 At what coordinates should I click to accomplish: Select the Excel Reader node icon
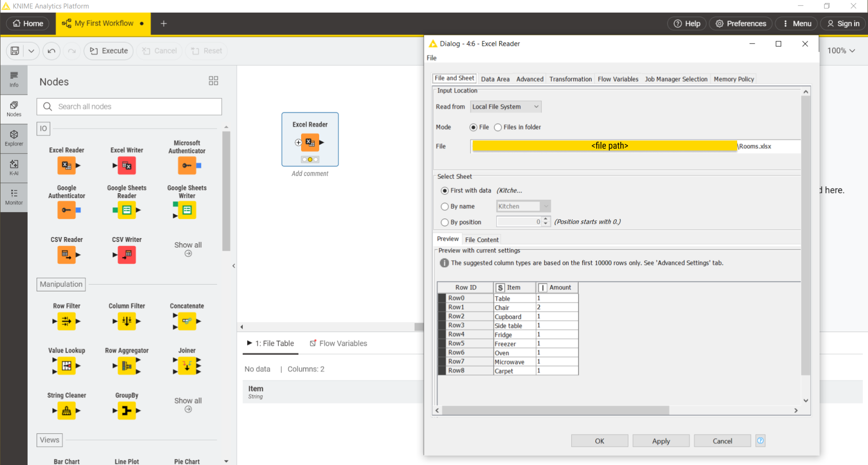tap(67, 165)
